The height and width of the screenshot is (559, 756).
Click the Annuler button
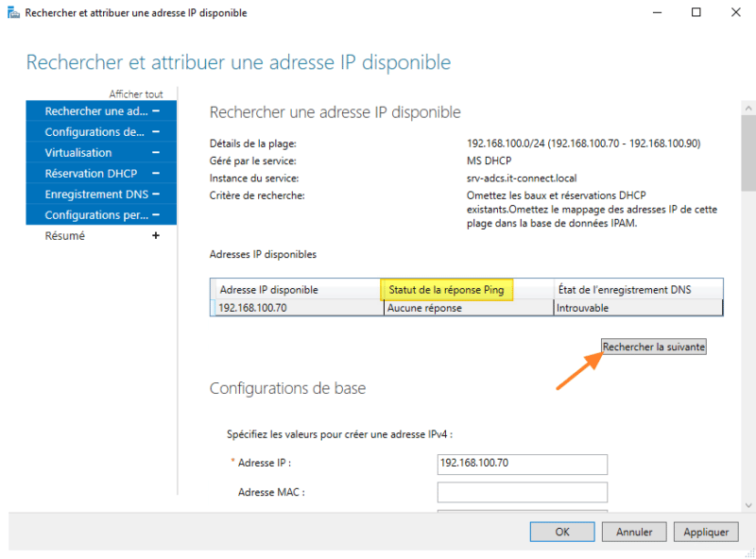point(633,531)
